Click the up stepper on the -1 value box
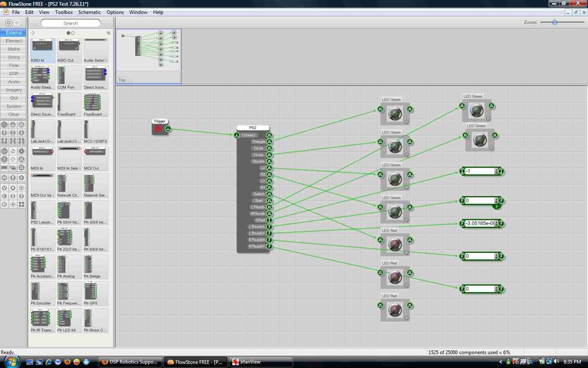 coord(497,170)
